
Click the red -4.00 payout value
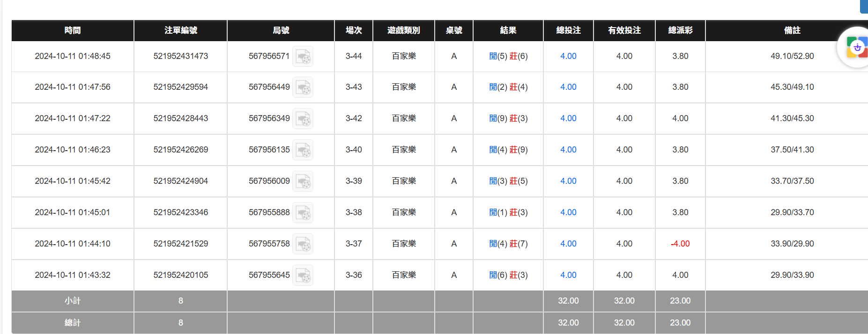pyautogui.click(x=680, y=244)
